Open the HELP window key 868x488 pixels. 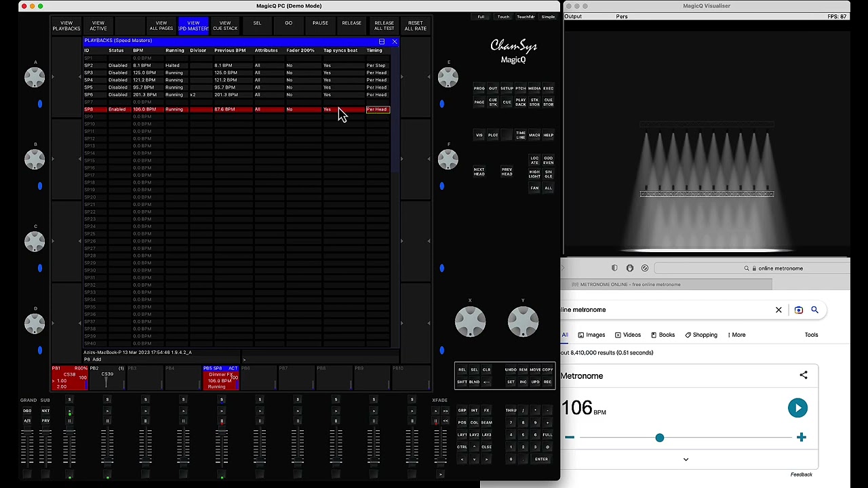(548, 135)
